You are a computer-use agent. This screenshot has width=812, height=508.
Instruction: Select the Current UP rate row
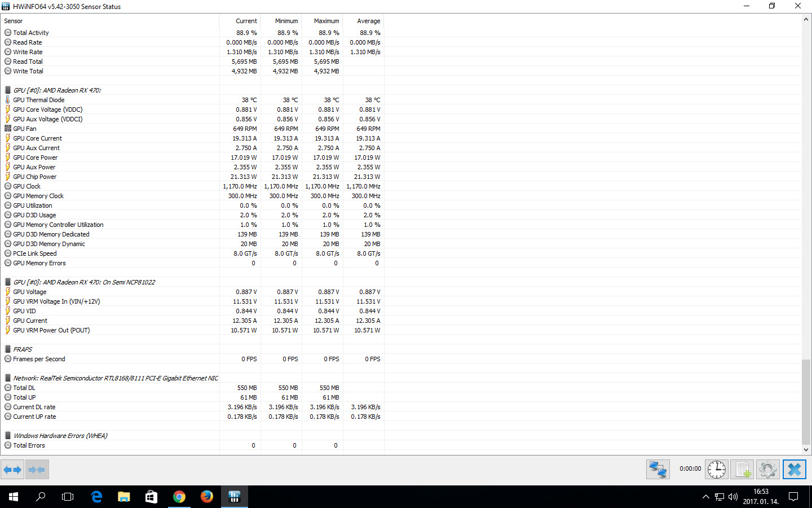point(192,417)
